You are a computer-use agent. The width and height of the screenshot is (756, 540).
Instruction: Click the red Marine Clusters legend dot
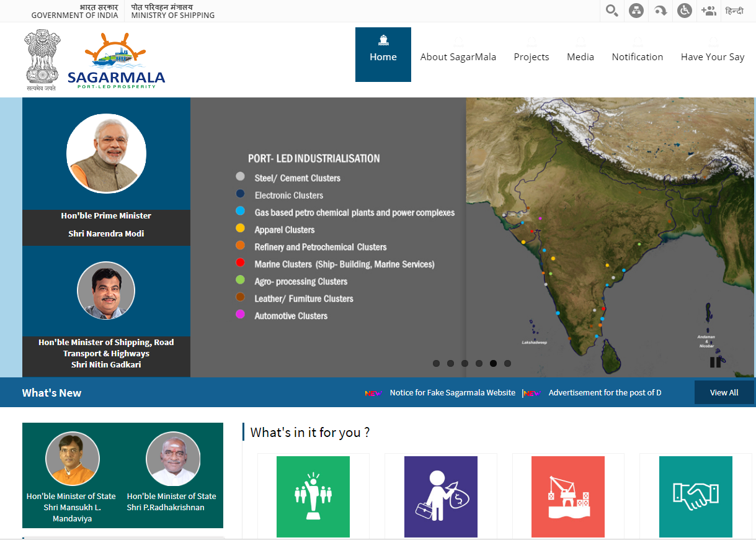coord(240,263)
